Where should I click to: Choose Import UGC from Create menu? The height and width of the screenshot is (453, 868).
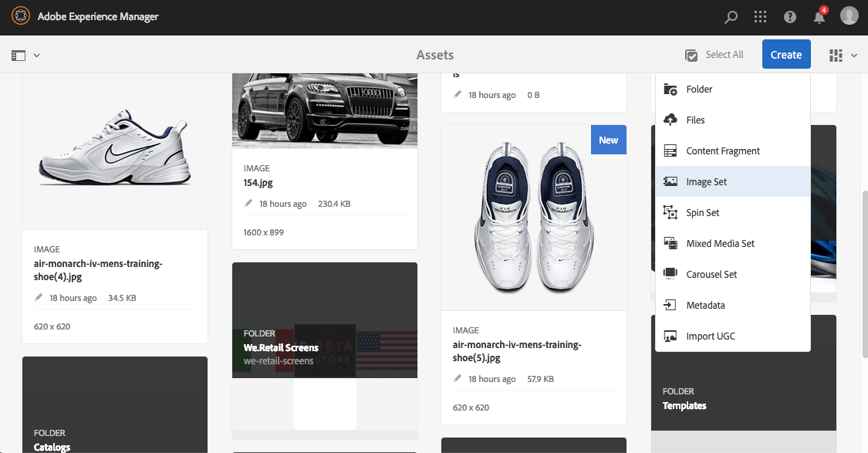pos(733,336)
